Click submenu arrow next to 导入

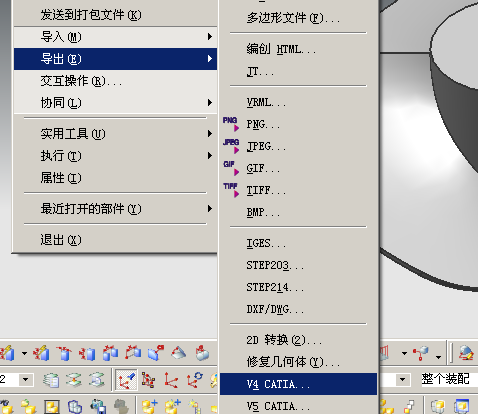coord(209,37)
